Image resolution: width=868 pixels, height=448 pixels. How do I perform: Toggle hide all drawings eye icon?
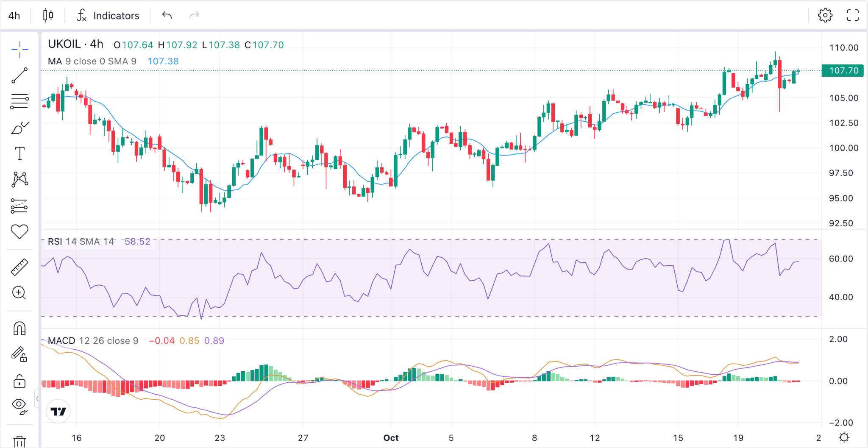pos(19,406)
